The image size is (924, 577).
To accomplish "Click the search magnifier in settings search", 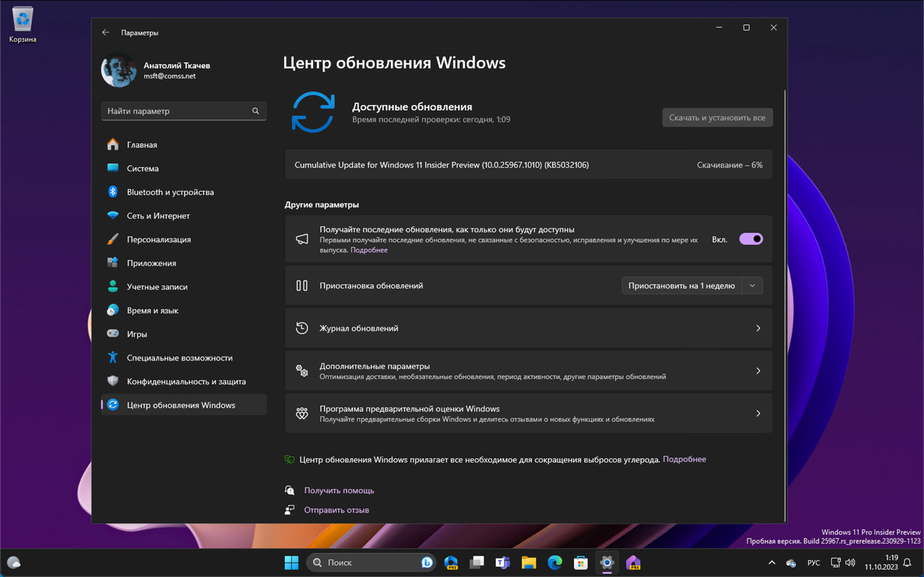I will coord(256,111).
